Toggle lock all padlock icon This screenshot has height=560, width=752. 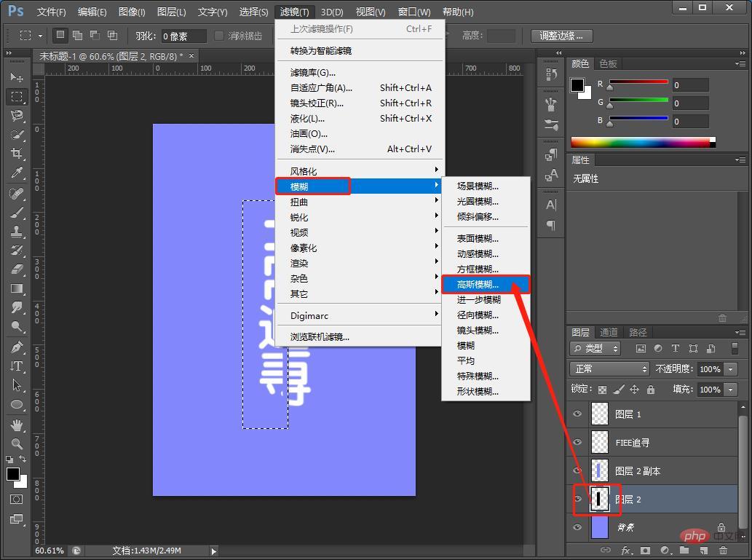tap(651, 390)
